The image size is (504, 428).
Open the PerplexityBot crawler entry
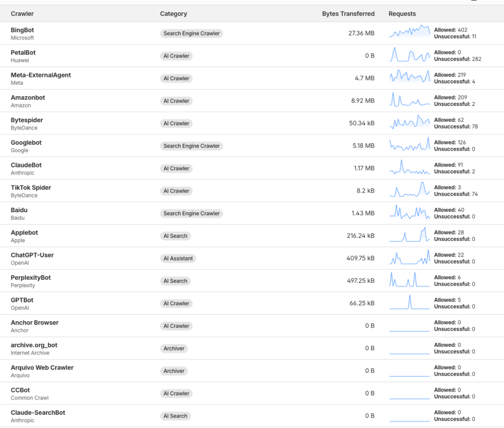(31, 277)
